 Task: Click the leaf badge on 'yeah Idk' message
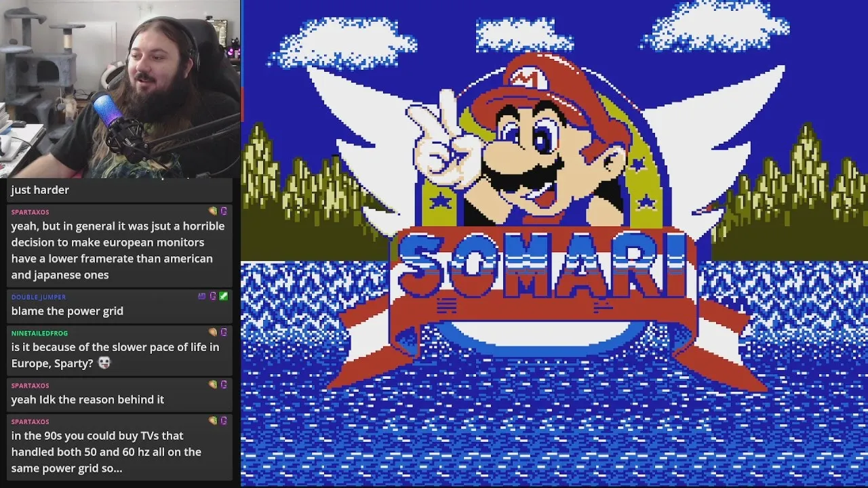212,385
